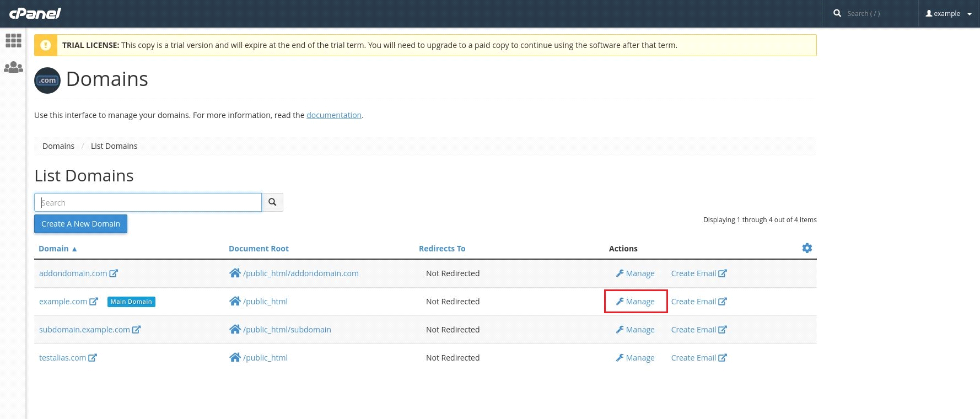Open external link icon next to subdomain.example.com

tap(136, 330)
